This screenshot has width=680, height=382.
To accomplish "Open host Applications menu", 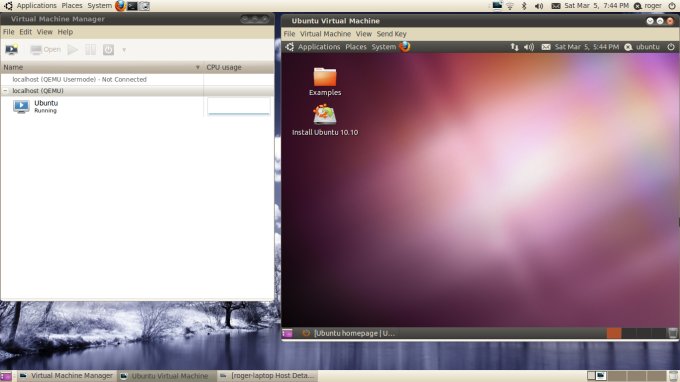I will (x=36, y=6).
